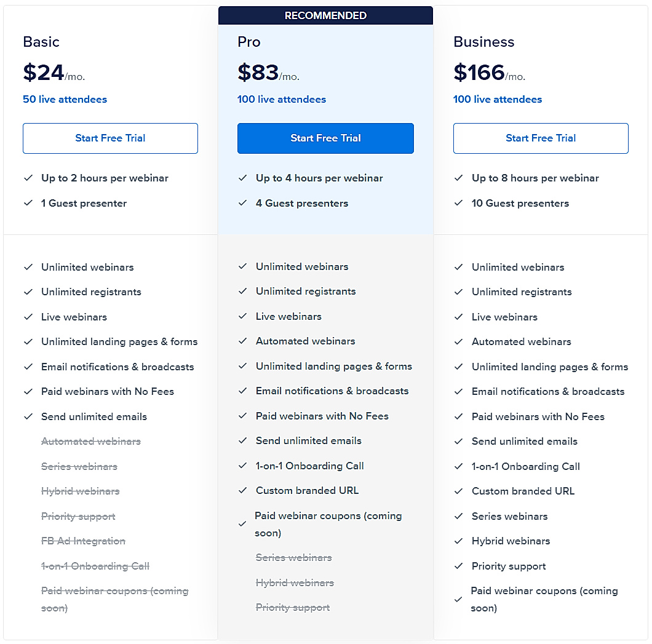The image size is (652, 644).
Task: Click checkmark beside 10 Guest presenters
Action: [458, 204]
